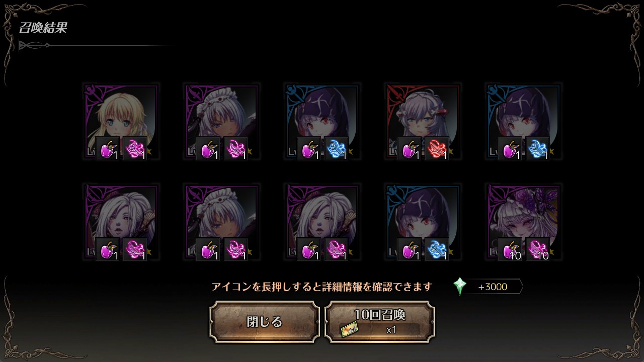Image resolution: width=644 pixels, height=362 pixels.
Task: Click the purple apple labeled 10
Action: tap(510, 249)
